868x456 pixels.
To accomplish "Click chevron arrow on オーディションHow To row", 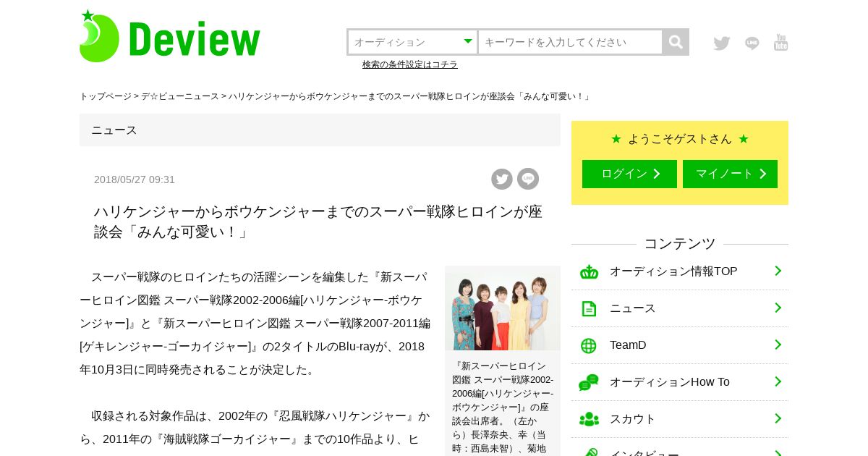I will pyautogui.click(x=778, y=381).
